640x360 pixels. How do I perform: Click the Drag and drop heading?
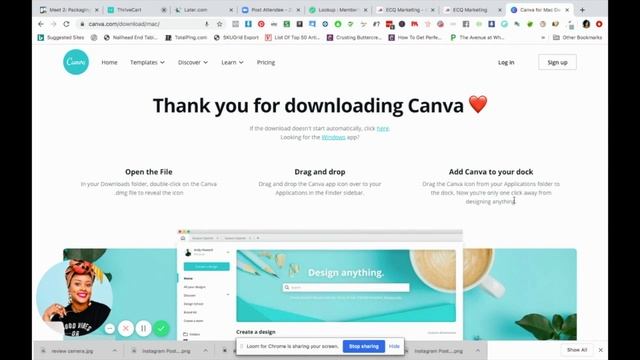click(x=320, y=172)
